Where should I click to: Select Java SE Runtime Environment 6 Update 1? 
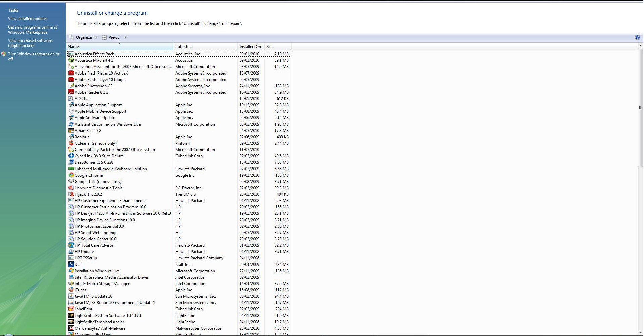[179, 303]
